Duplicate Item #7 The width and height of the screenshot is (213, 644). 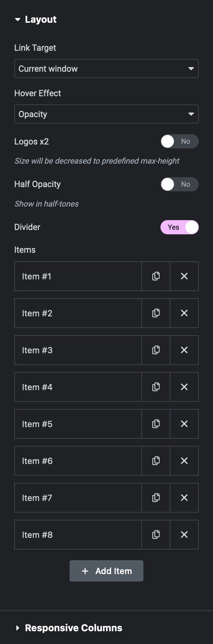click(156, 498)
